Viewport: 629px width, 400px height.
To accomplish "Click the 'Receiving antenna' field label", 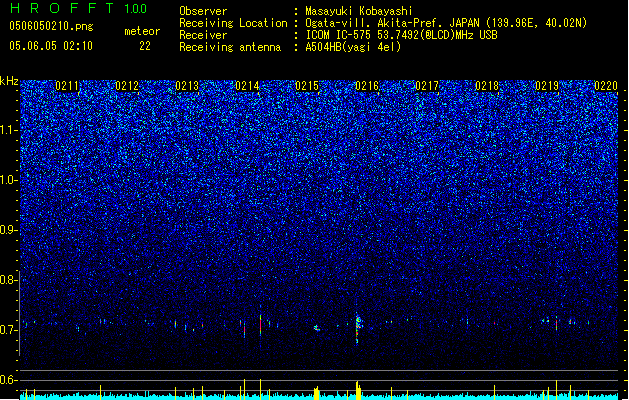I will (x=230, y=47).
